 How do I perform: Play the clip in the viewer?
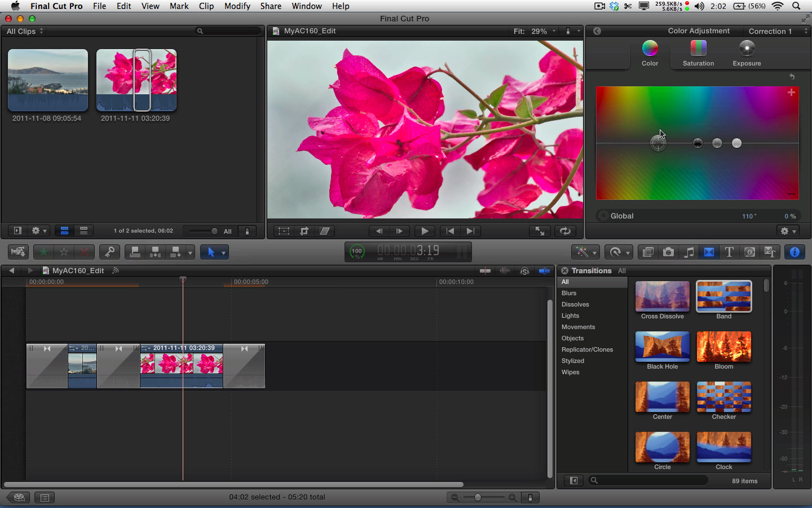[424, 231]
